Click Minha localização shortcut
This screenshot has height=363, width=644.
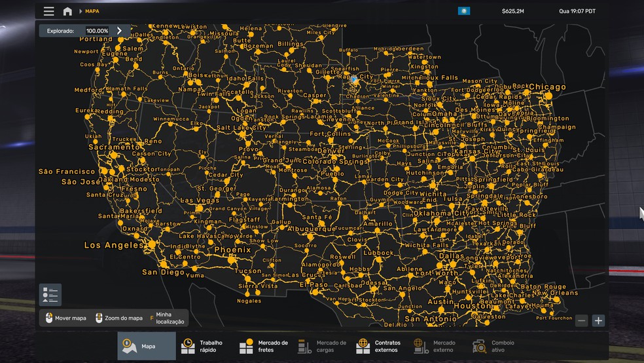[x=168, y=318]
